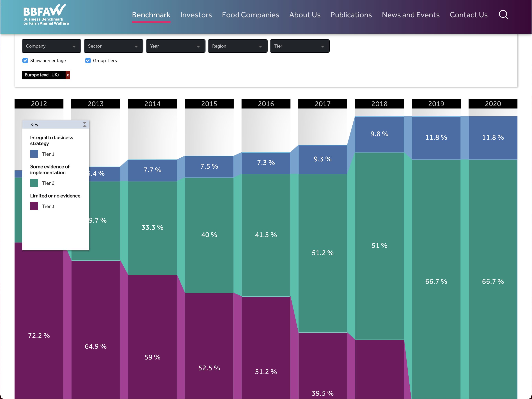532x399 pixels.
Task: Click the Tier 3 purple swatch in Key
Action: pos(34,206)
